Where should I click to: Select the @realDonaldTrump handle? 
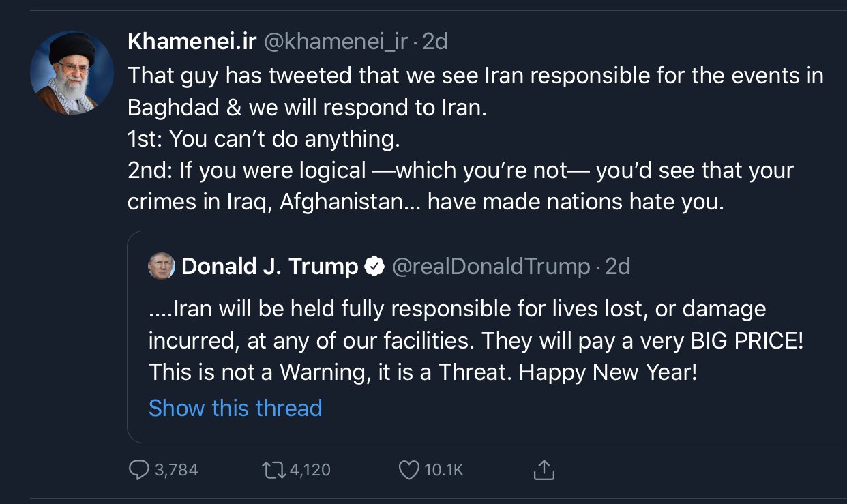click(x=491, y=267)
